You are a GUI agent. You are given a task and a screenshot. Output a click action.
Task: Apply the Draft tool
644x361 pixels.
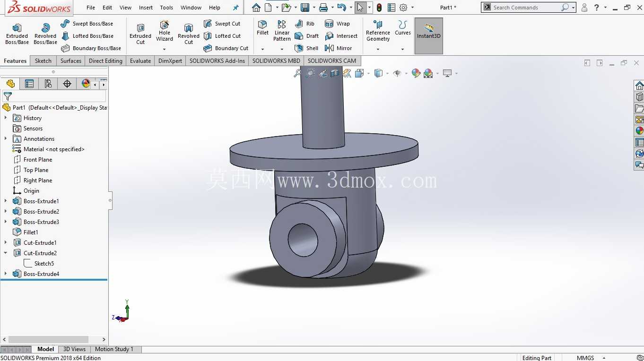(x=306, y=36)
